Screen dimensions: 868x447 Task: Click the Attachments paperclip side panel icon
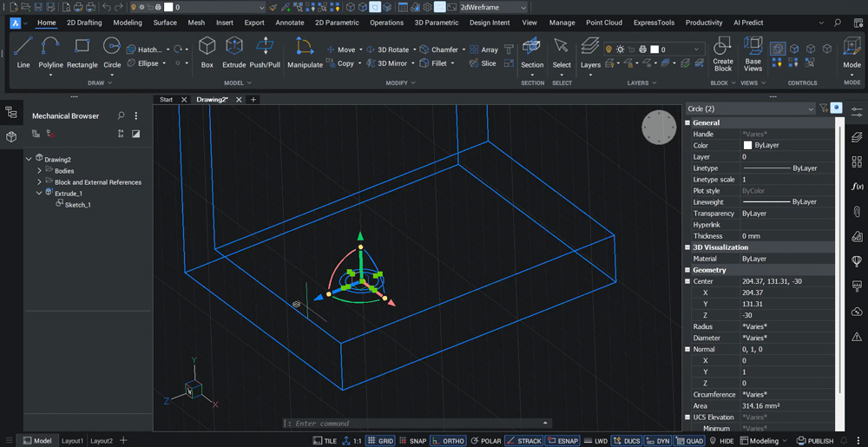tap(857, 211)
